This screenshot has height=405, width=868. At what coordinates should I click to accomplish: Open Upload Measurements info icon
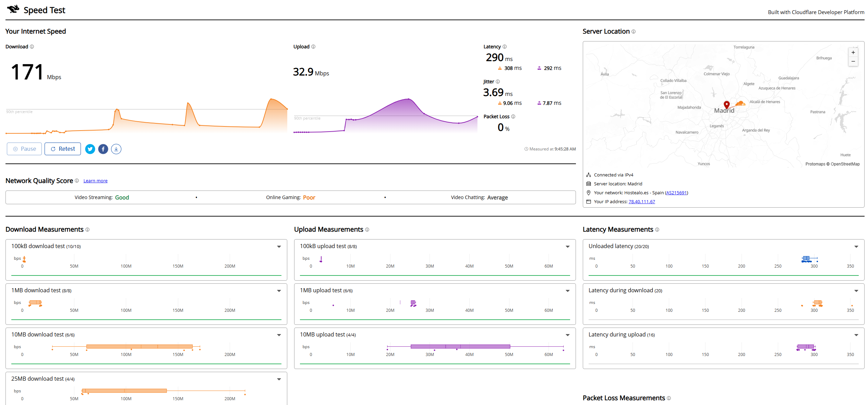(x=367, y=230)
